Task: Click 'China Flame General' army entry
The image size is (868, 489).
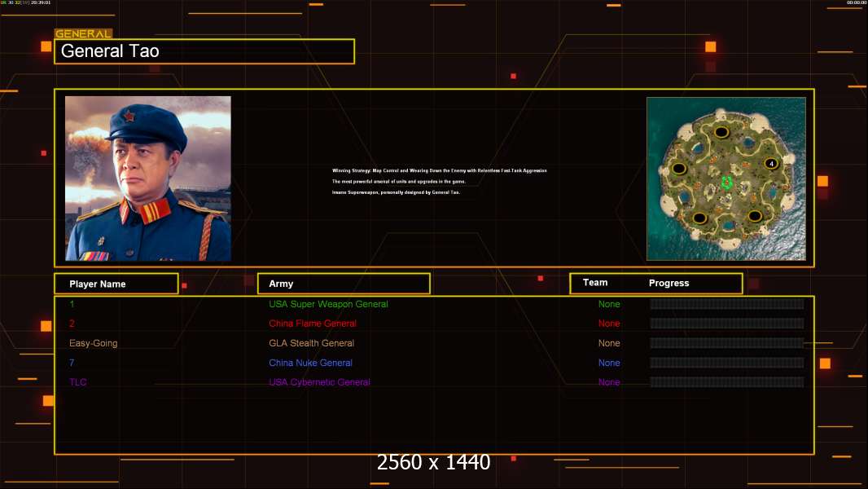Action: [313, 324]
